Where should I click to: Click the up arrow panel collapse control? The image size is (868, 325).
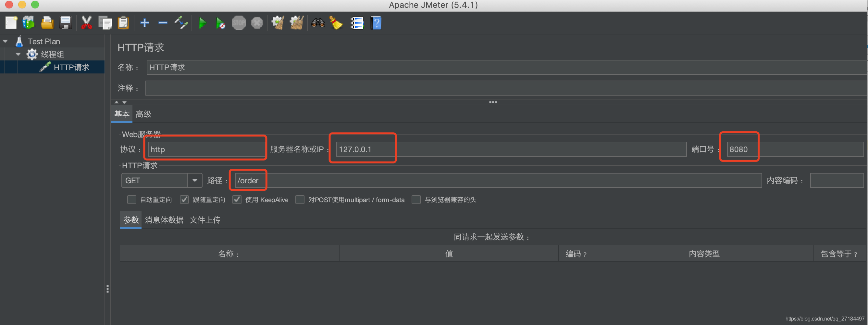coord(117,102)
